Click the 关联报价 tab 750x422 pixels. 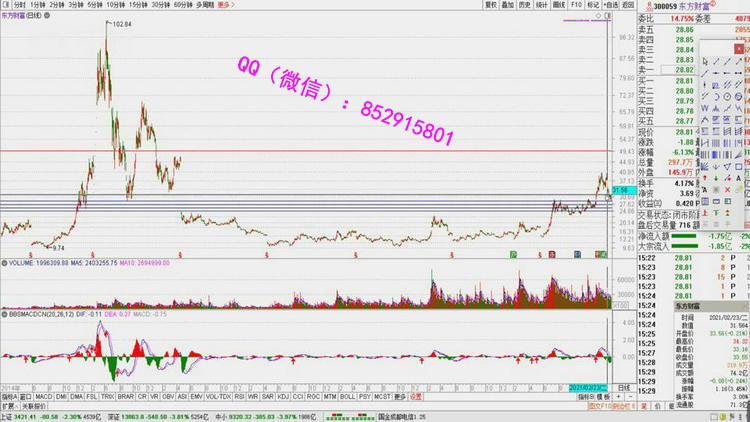point(34,406)
